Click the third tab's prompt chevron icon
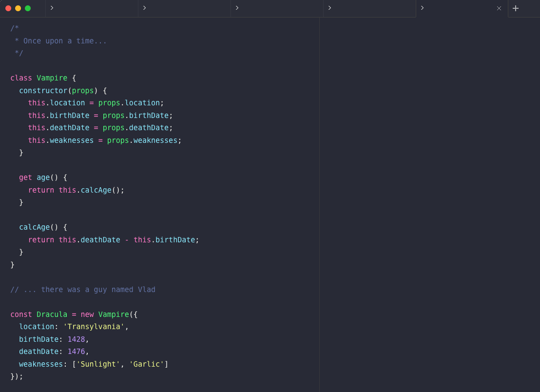Image resolution: width=540 pixels, height=392 pixels. (236, 8)
